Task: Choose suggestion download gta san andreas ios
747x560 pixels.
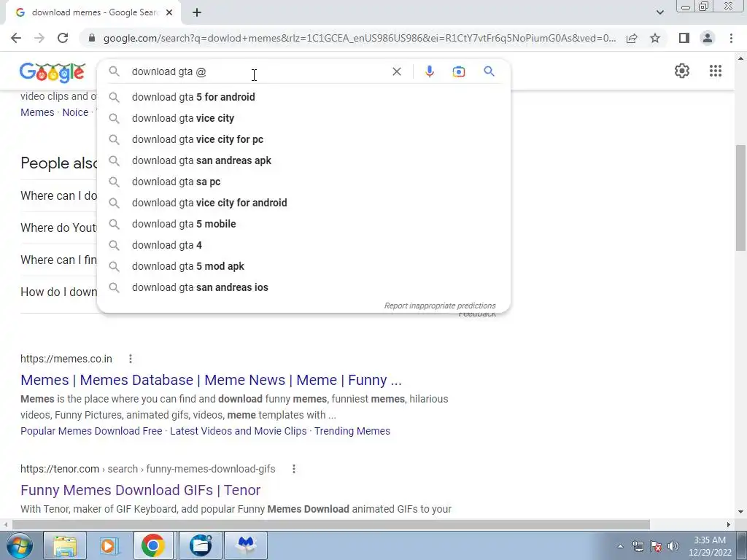Action: (303, 287)
